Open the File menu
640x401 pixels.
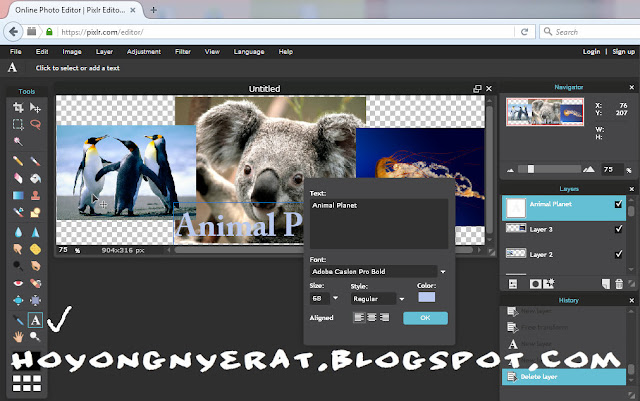[16, 51]
